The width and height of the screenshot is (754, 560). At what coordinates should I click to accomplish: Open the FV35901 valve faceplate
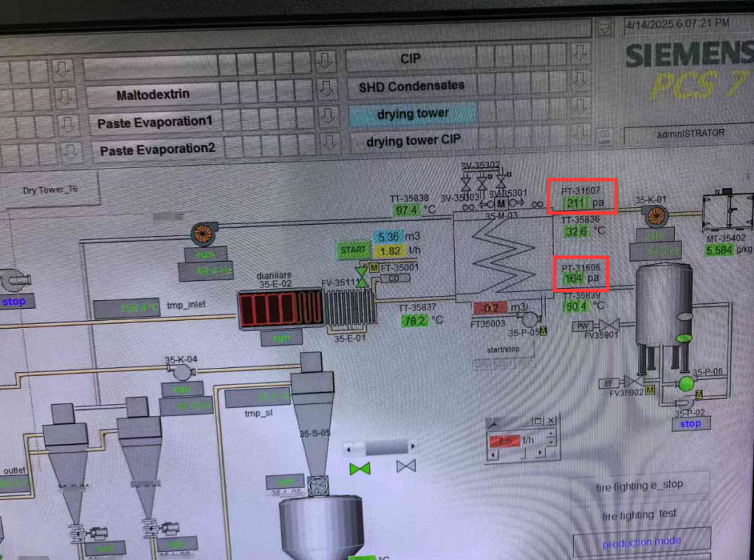(609, 326)
